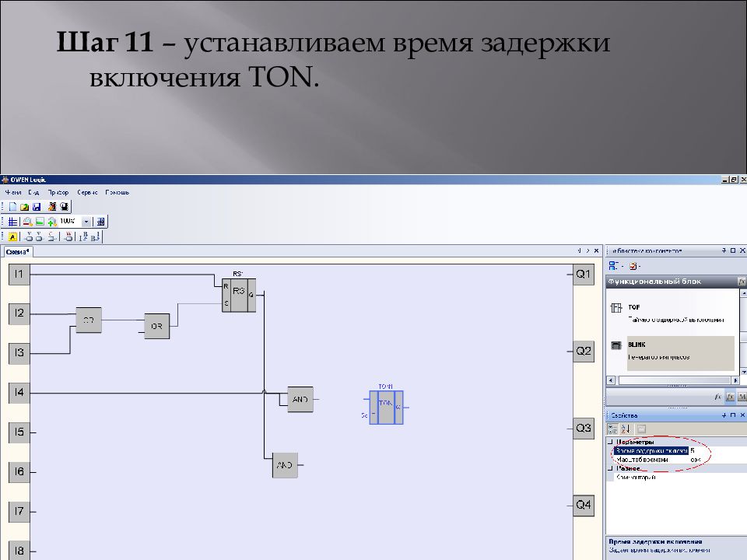Select the lower AND block

[x=285, y=465]
